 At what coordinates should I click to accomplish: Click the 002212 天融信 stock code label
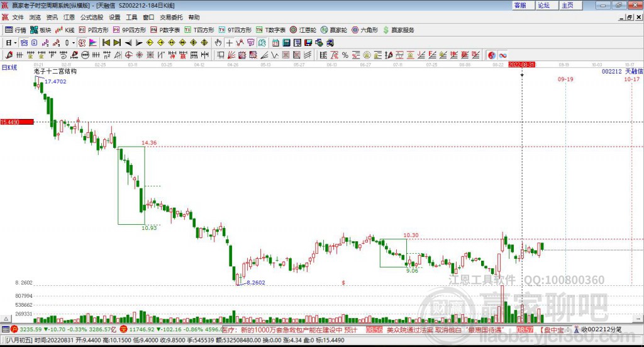pos(622,72)
